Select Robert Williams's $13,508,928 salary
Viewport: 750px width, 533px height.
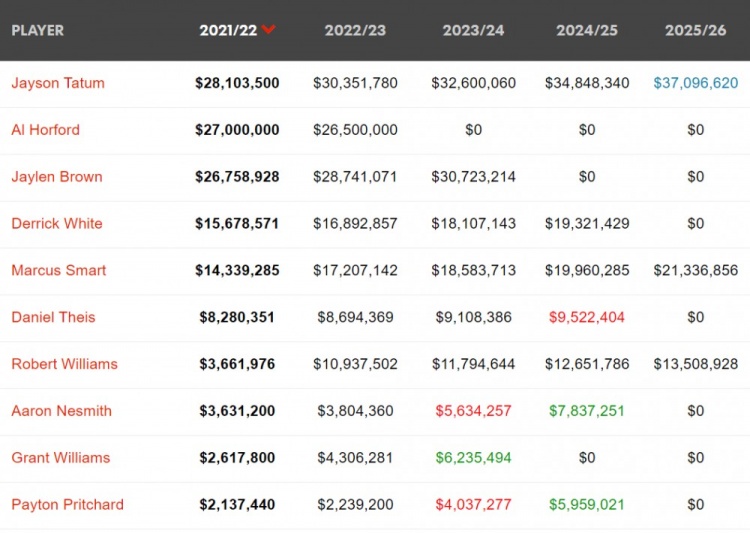pos(695,365)
